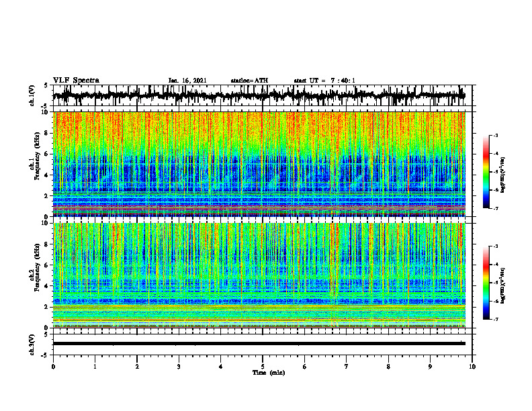Click the ch.2 spectrogram panel
The width and height of the screenshot is (532, 411).
pos(259,275)
